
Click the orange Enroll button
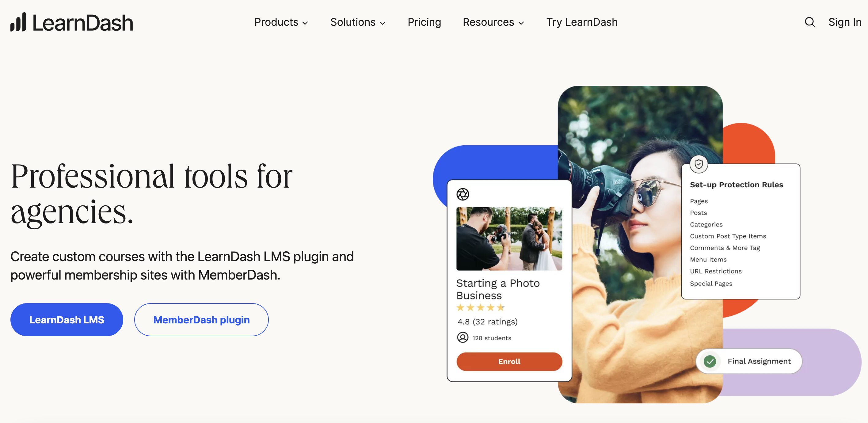click(x=509, y=361)
